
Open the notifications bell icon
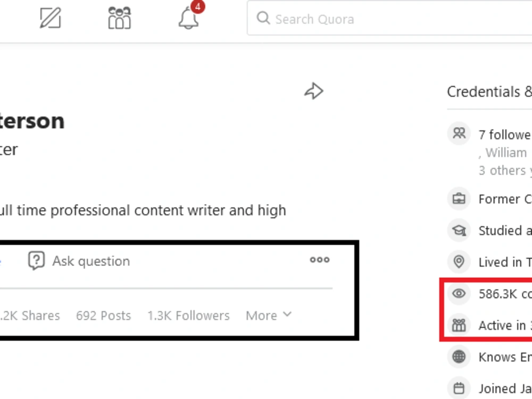point(189,19)
